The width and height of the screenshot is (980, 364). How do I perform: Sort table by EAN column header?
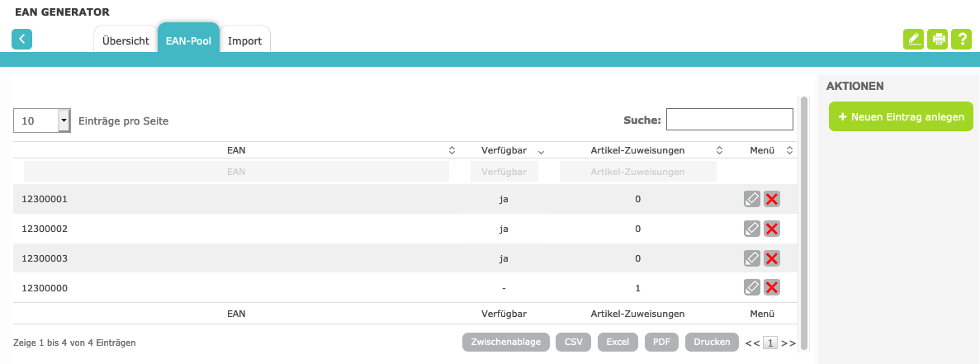point(236,150)
